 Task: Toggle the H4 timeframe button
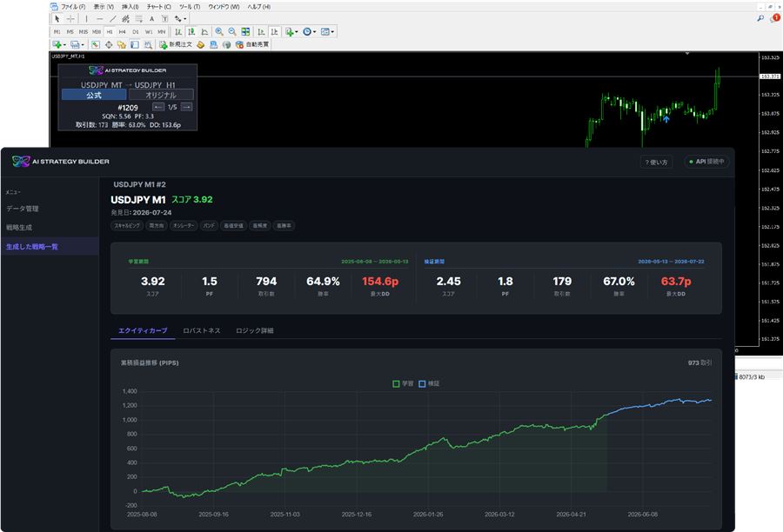click(123, 31)
